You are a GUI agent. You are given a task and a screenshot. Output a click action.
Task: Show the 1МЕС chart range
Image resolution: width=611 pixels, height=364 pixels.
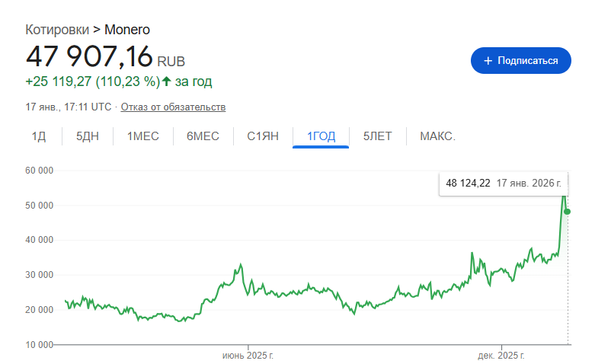point(142,136)
